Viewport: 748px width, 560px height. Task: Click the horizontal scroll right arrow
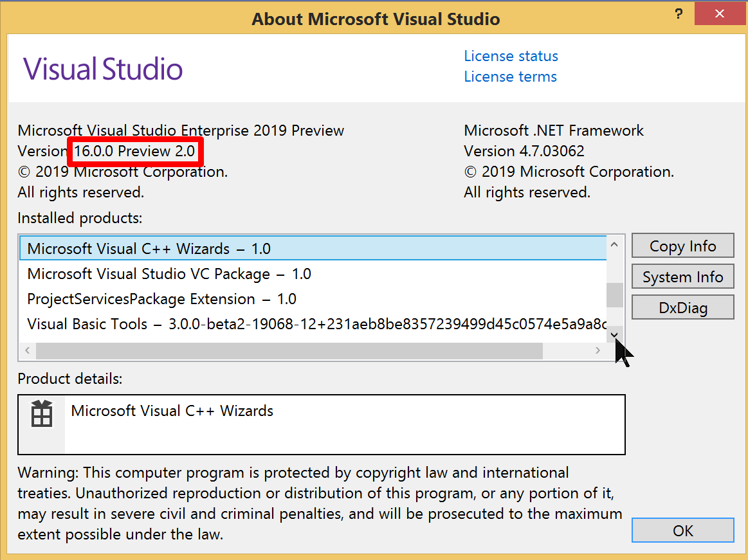597,350
